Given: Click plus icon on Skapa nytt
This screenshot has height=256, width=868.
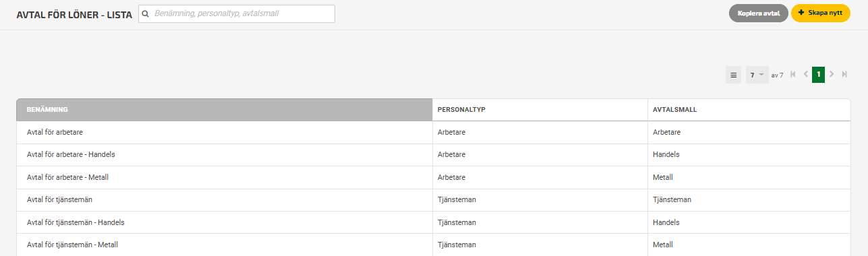Looking at the screenshot, I should (801, 13).
